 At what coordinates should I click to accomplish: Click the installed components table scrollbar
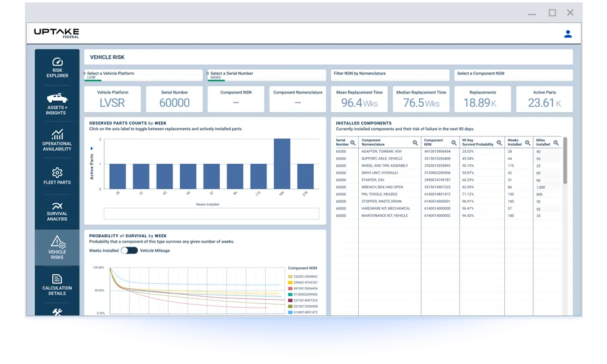point(565,161)
